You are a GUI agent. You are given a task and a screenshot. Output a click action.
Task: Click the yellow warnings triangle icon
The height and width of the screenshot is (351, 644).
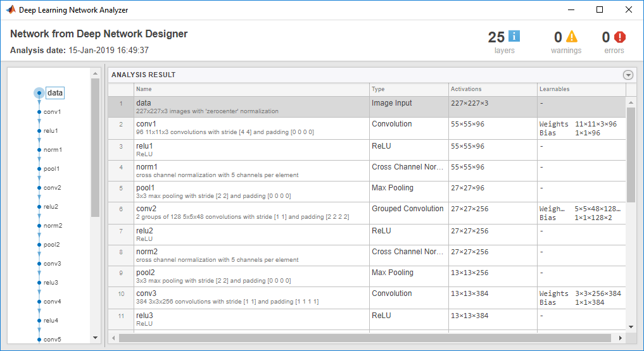coord(572,37)
